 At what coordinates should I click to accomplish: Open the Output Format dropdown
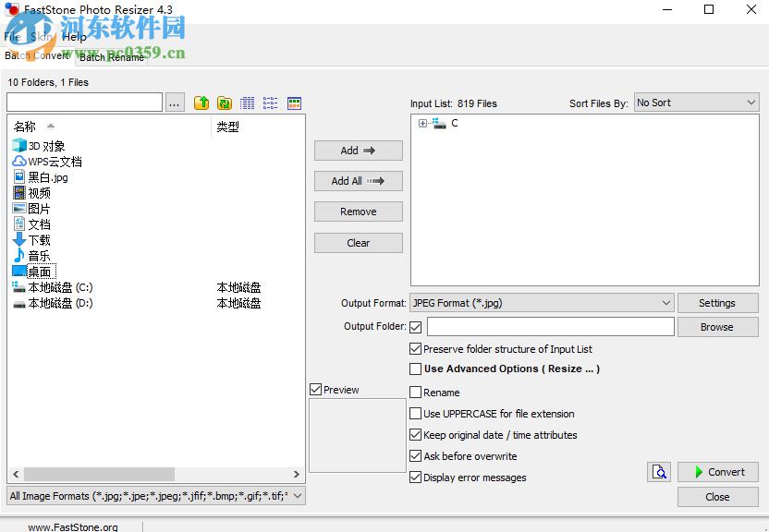(x=542, y=303)
